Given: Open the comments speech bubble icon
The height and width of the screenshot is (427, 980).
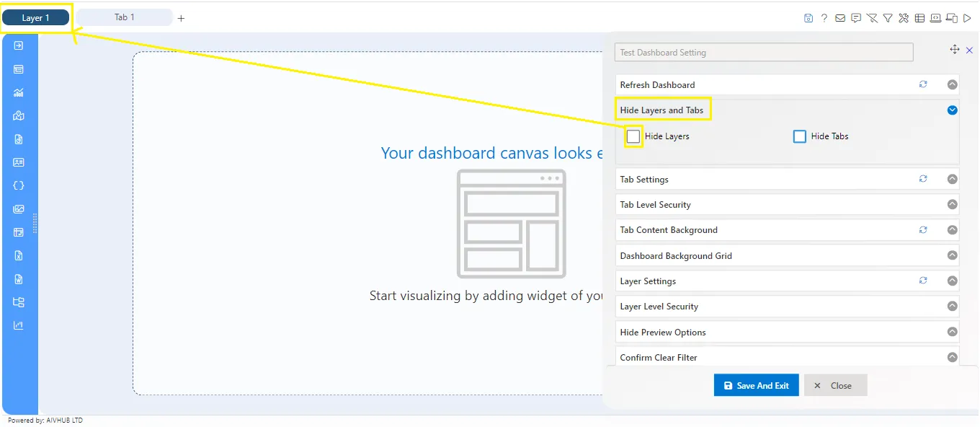Looking at the screenshot, I should pos(856,18).
